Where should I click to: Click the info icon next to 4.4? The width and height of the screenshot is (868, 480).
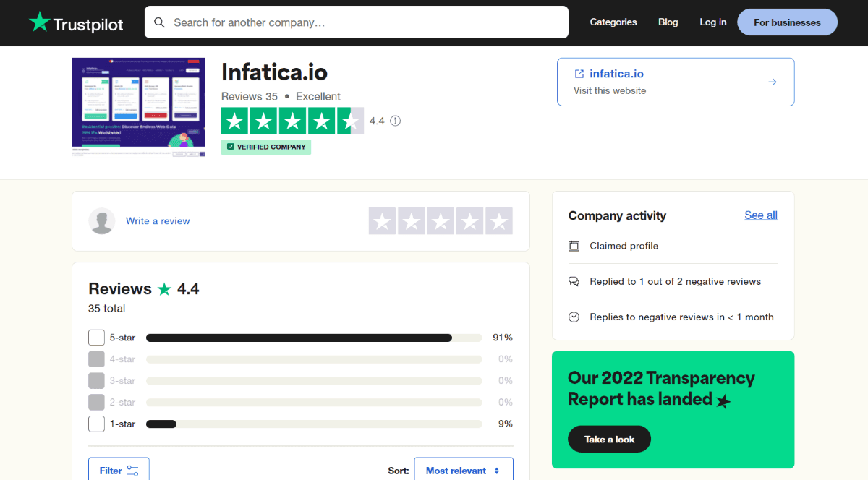point(395,121)
